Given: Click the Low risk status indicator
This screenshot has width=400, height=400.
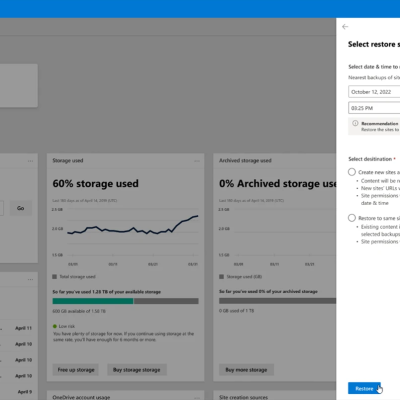Looking at the screenshot, I should point(64,326).
